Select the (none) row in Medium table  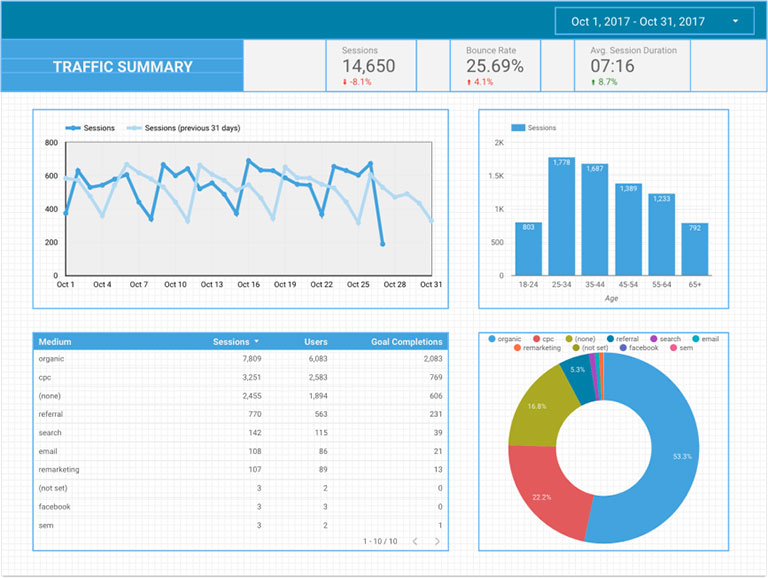pyautogui.click(x=240, y=396)
